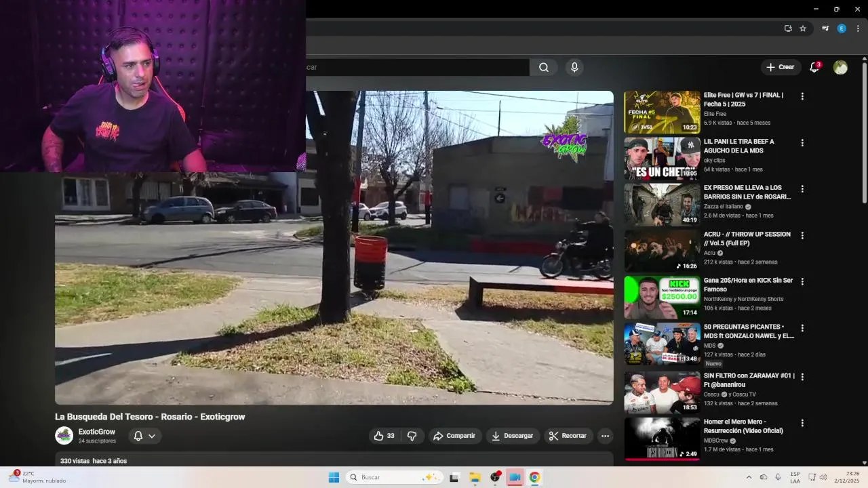
Task: Open Homer el Mero Mero thumbnail
Action: [x=662, y=439]
